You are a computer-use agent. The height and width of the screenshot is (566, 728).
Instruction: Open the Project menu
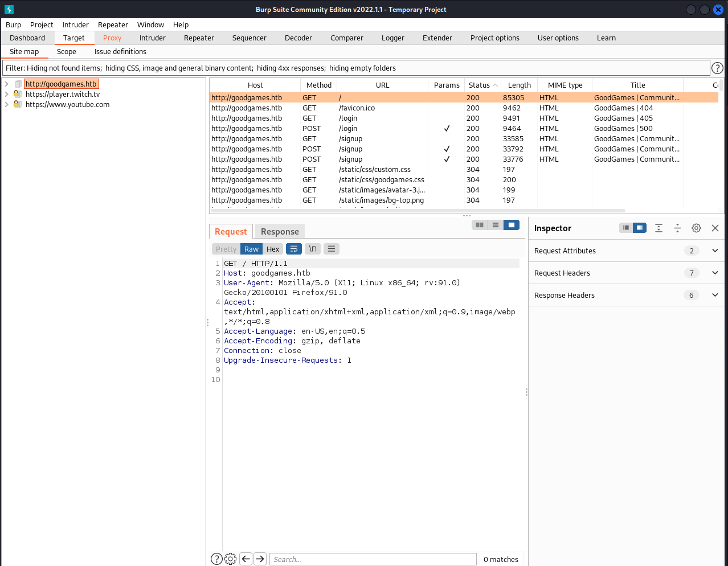click(x=42, y=24)
